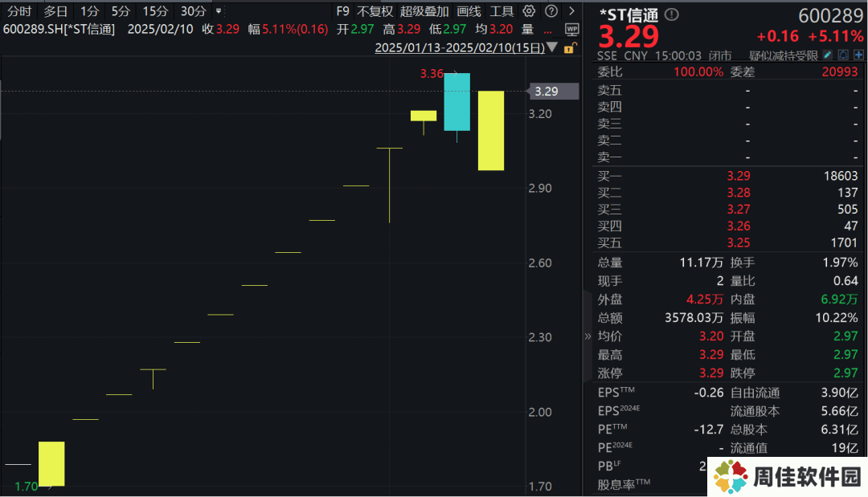Open the 工具 tools menu

click(502, 11)
